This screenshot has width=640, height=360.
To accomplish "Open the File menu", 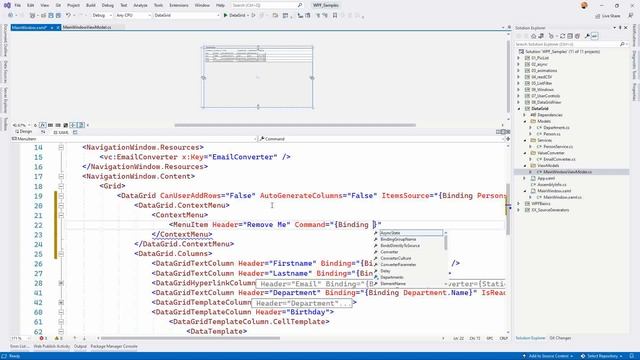I will 18,5.
